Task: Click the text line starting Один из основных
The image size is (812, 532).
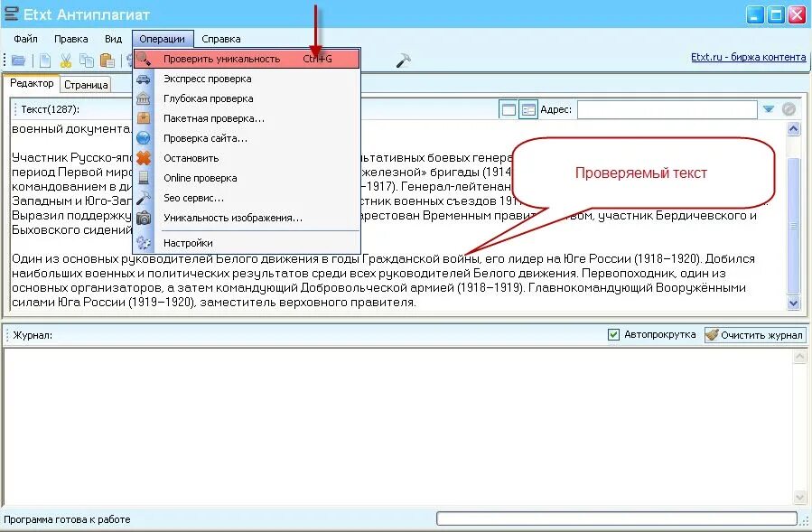Action: point(383,258)
